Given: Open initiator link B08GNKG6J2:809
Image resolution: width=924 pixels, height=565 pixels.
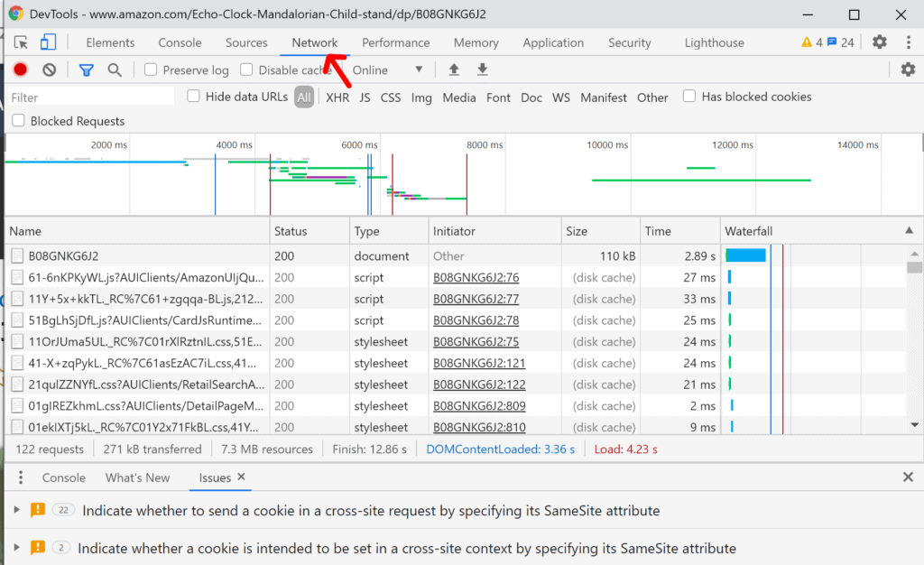Looking at the screenshot, I should (x=479, y=406).
